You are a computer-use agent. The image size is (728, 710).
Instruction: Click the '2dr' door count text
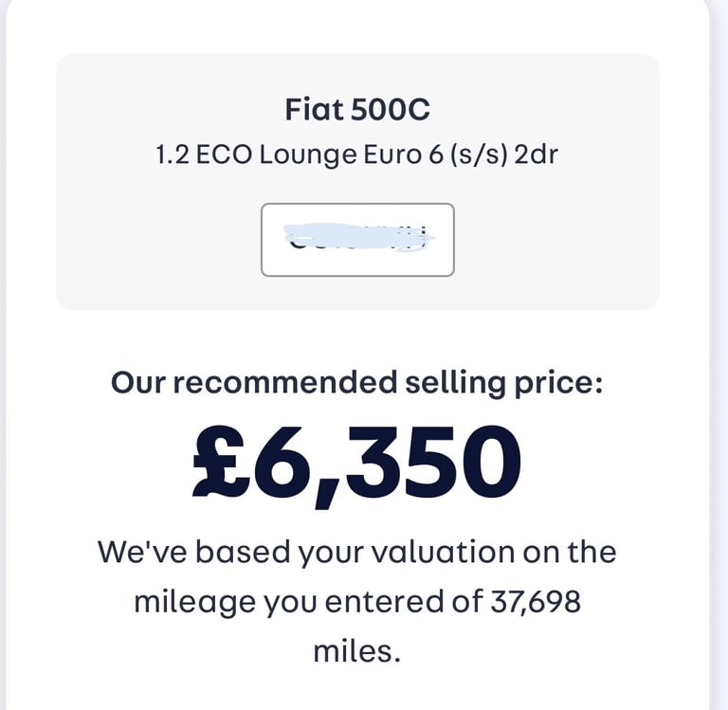536,155
